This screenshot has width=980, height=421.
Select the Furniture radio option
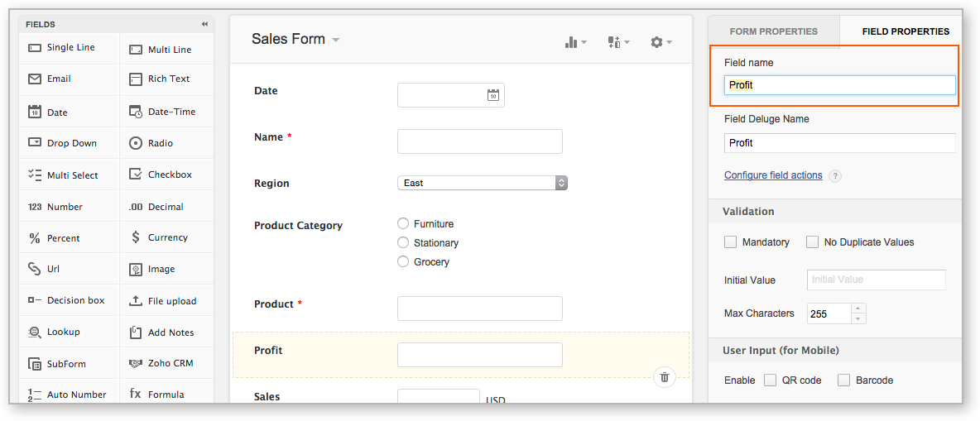coord(403,223)
